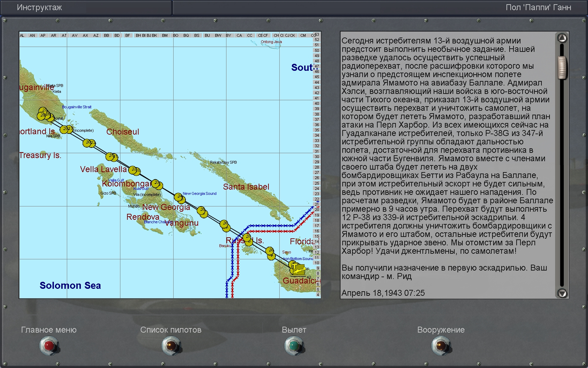Click the Инструктаж title tab
This screenshot has width=588, height=368.
point(40,8)
